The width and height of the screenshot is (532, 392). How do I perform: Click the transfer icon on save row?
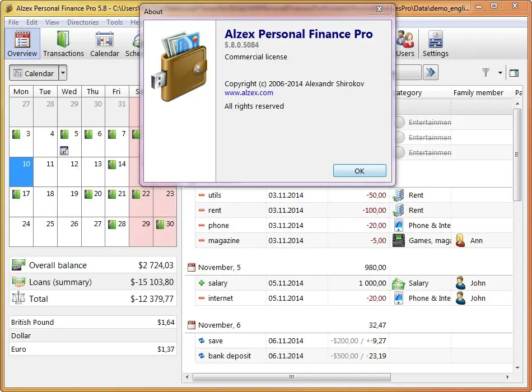coord(202,340)
